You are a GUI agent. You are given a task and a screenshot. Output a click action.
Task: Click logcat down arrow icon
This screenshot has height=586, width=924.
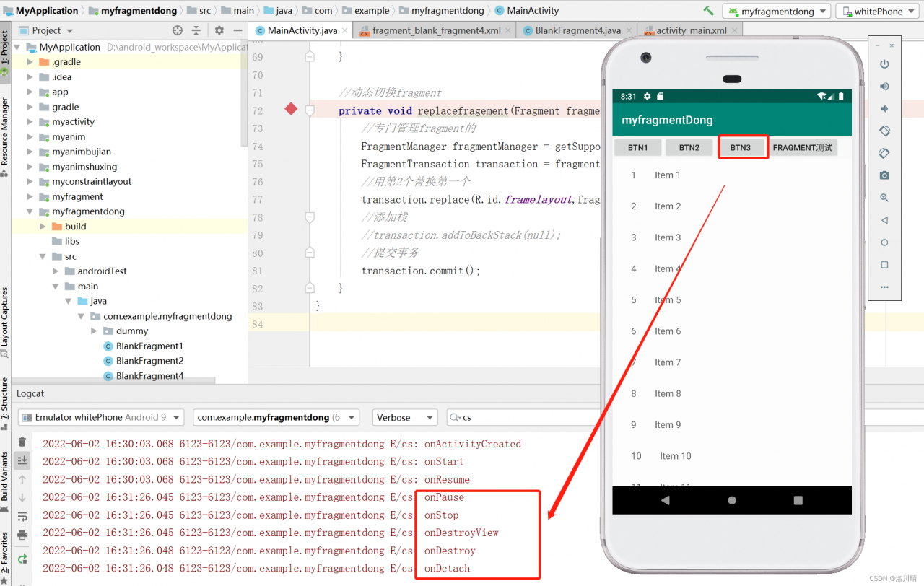tap(22, 497)
